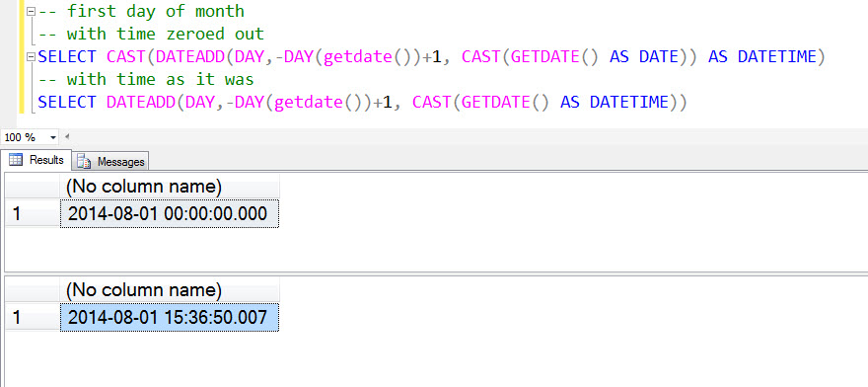Click second grid's (No column name) header
The width and height of the screenshot is (868, 387).
pos(170,290)
